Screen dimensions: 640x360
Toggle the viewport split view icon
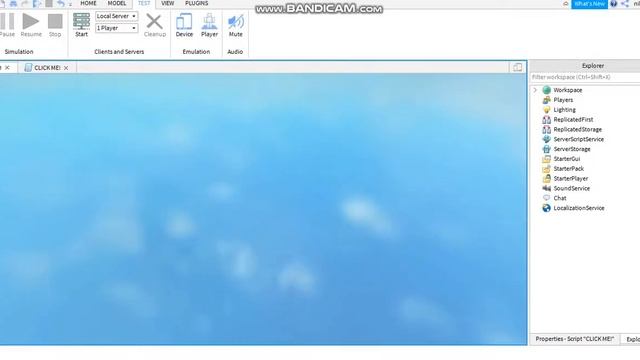(x=517, y=67)
